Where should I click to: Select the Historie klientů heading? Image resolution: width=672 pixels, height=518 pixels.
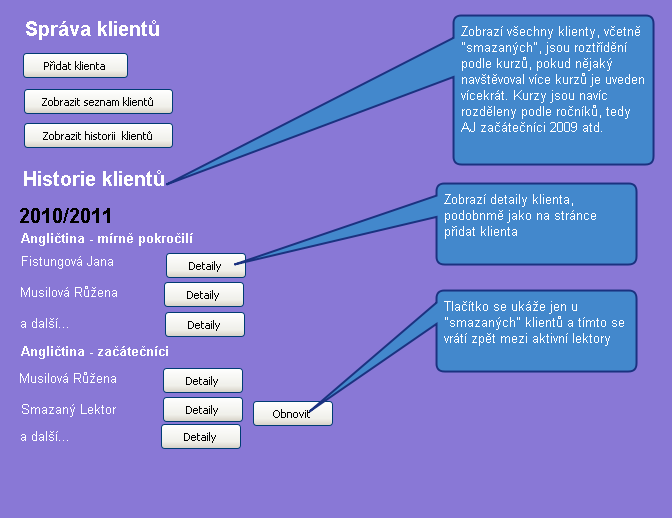tap(93, 180)
